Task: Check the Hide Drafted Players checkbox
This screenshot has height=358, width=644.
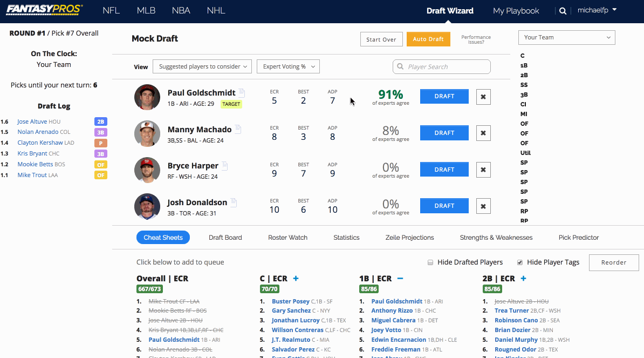Action: pyautogui.click(x=430, y=262)
